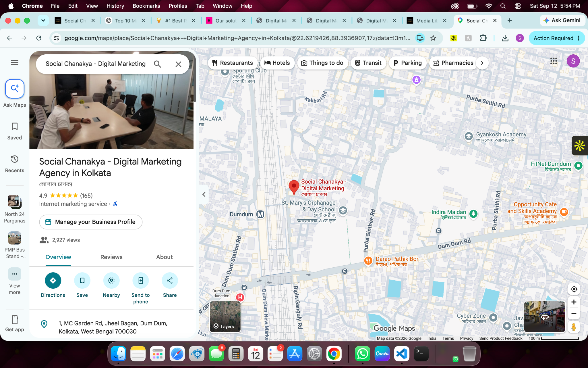The width and height of the screenshot is (588, 368).
Task: Open the Privacy link in map footer
Action: (467, 338)
